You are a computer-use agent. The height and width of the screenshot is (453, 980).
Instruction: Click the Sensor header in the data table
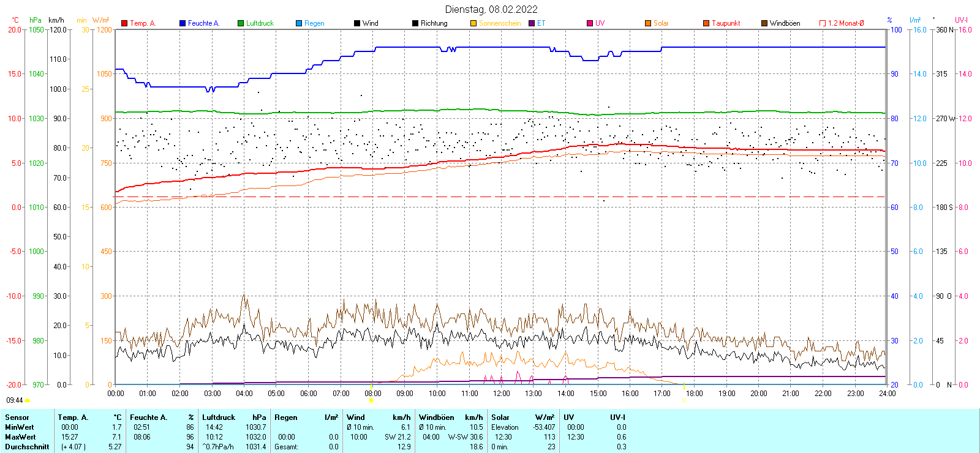click(17, 417)
